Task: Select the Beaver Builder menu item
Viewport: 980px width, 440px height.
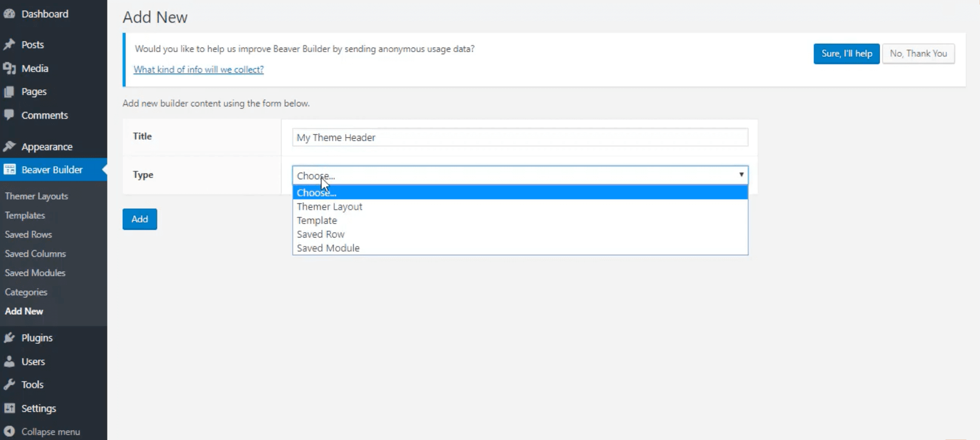Action: click(x=53, y=169)
